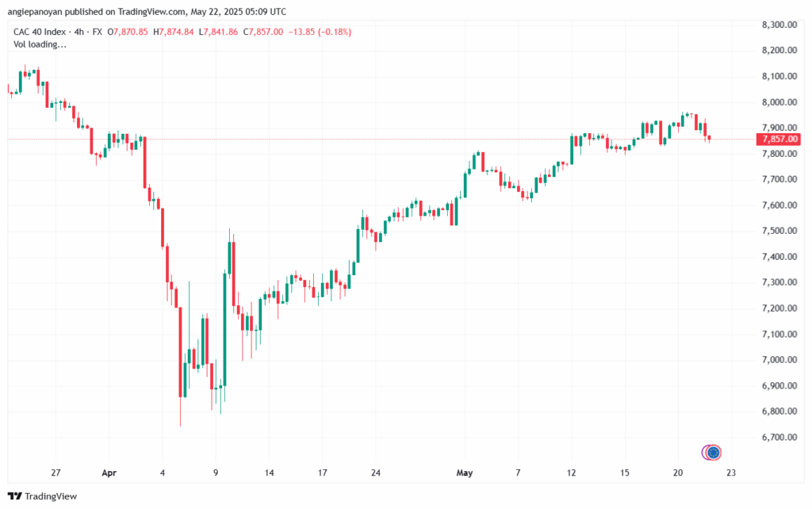Click the May label on the time axis

point(465,473)
